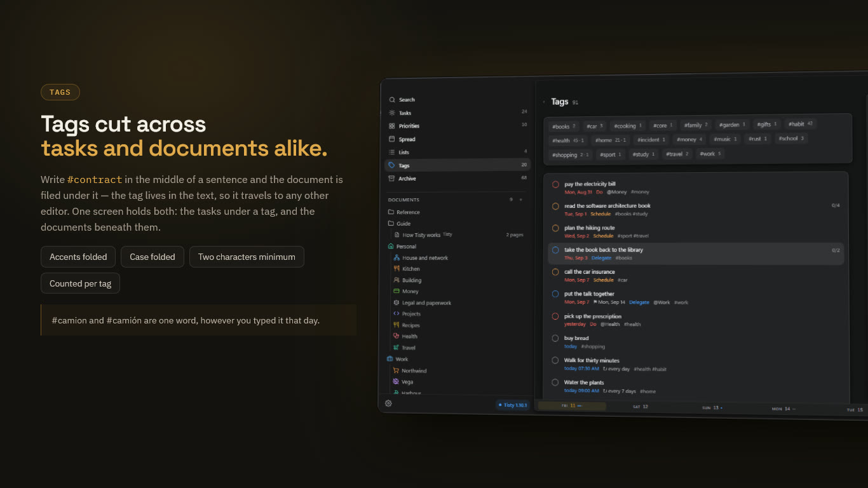Click the 'Case folded' pill
Image resolution: width=868 pixels, height=488 pixels.
[153, 257]
